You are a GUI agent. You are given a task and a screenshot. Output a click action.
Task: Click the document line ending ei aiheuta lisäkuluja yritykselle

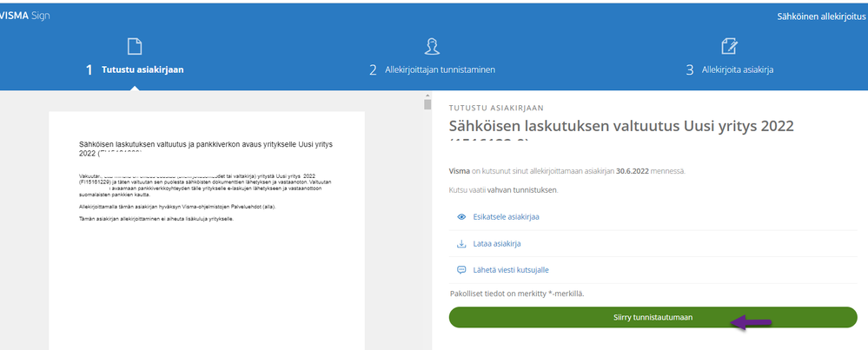(156, 219)
